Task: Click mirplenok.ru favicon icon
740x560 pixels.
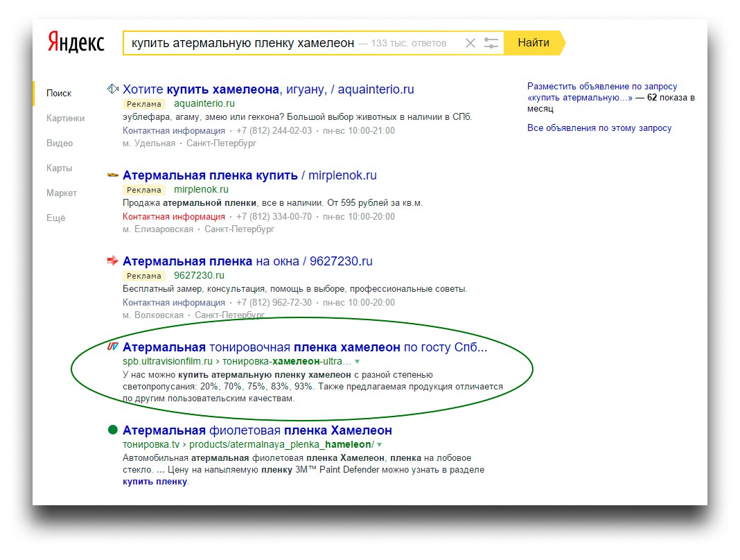Action: pyautogui.click(x=113, y=175)
